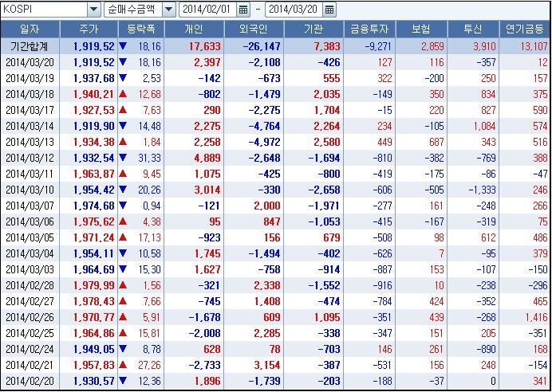Open the KOSPI market dropdown arrow

[x=93, y=10]
